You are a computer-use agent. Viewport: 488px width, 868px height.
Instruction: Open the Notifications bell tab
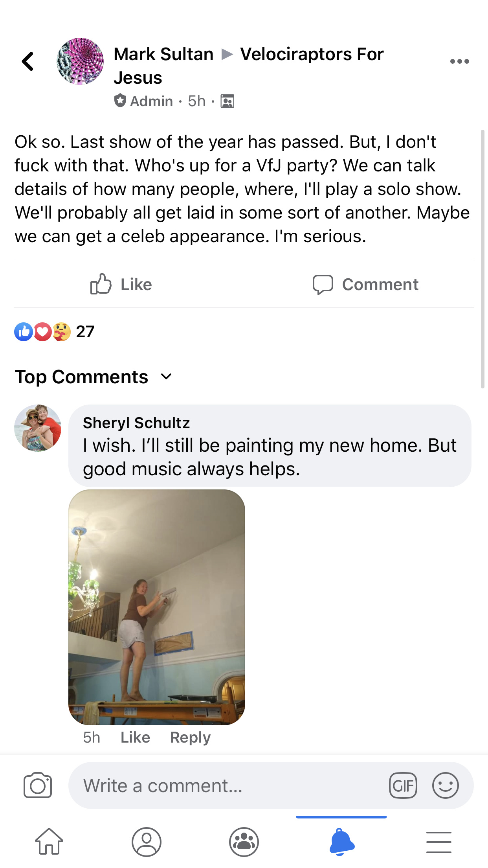341,842
